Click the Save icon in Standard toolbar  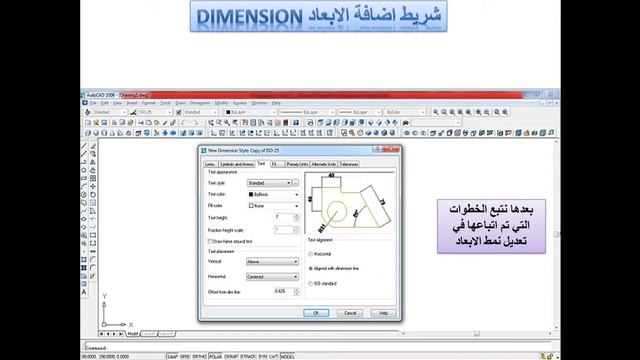tap(104, 122)
